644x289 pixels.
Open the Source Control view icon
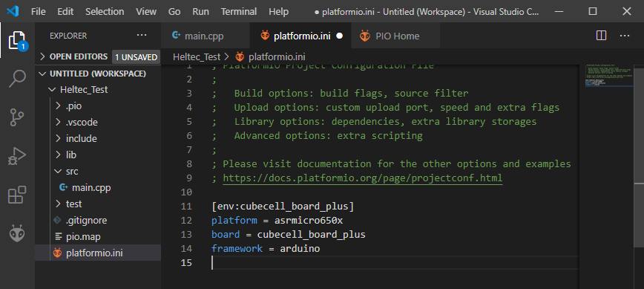tap(17, 117)
